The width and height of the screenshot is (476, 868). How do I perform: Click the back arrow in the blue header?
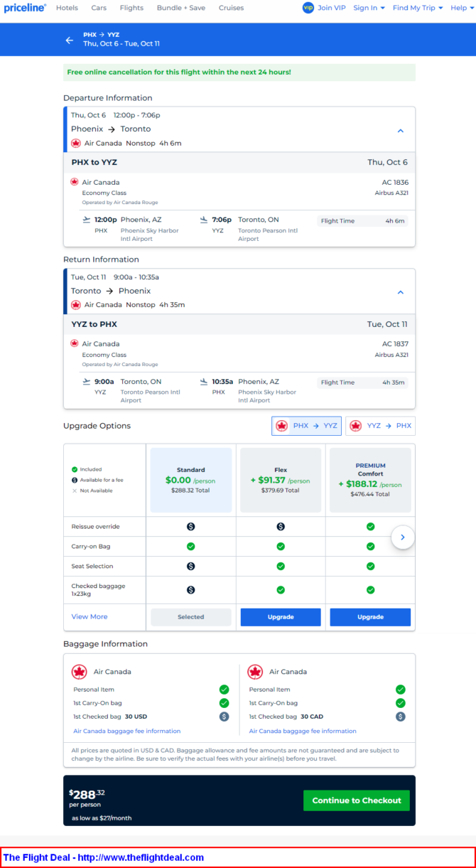70,40
